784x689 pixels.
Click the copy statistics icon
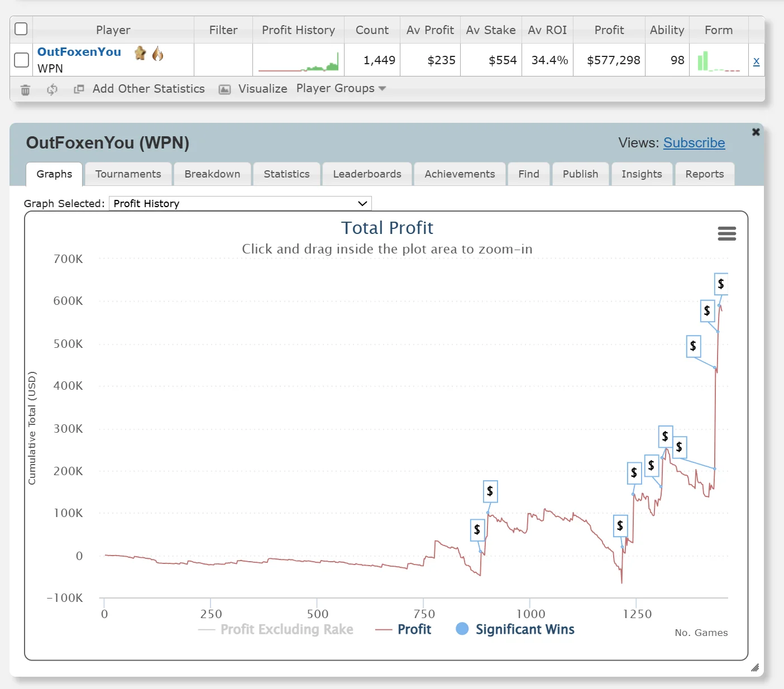pyautogui.click(x=79, y=89)
